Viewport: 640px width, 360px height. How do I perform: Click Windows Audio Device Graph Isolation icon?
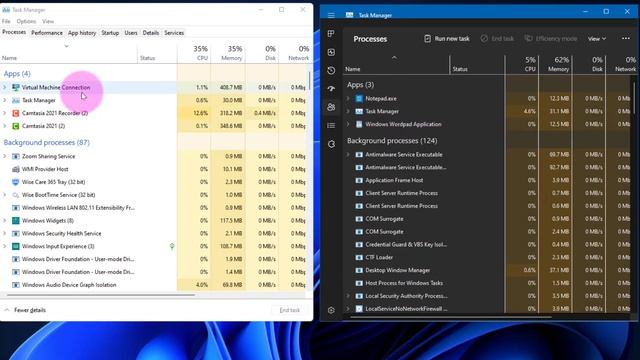coord(16,285)
